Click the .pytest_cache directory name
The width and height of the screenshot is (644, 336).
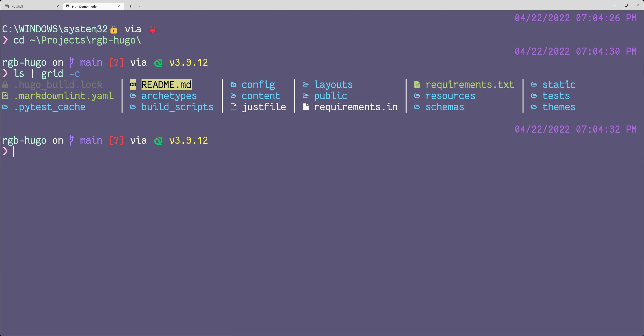pyautogui.click(x=50, y=107)
